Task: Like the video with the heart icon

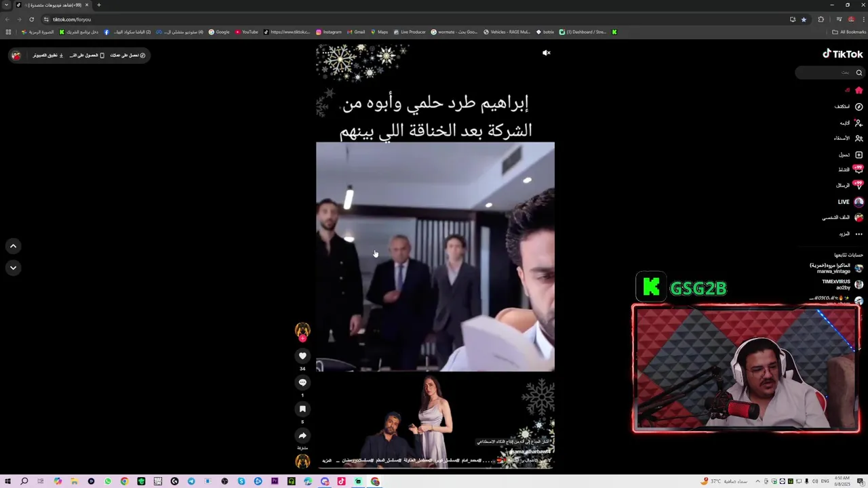Action: pyautogui.click(x=302, y=356)
